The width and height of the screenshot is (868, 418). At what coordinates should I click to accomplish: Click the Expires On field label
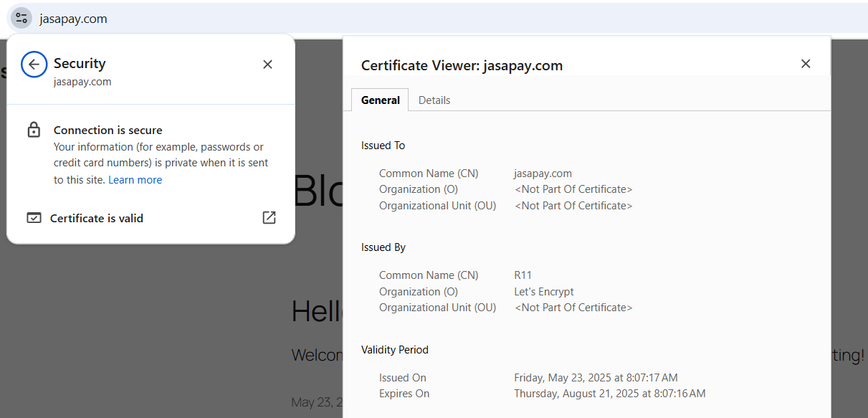[x=404, y=394]
